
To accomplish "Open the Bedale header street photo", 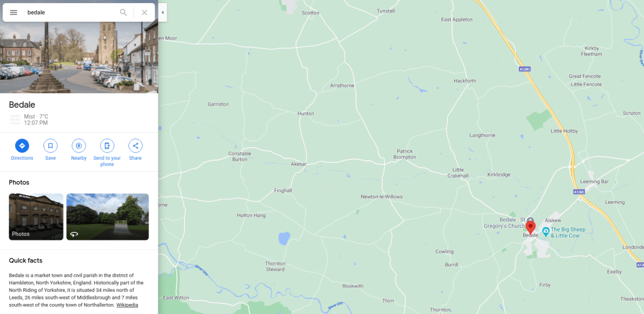I will [x=79, y=57].
